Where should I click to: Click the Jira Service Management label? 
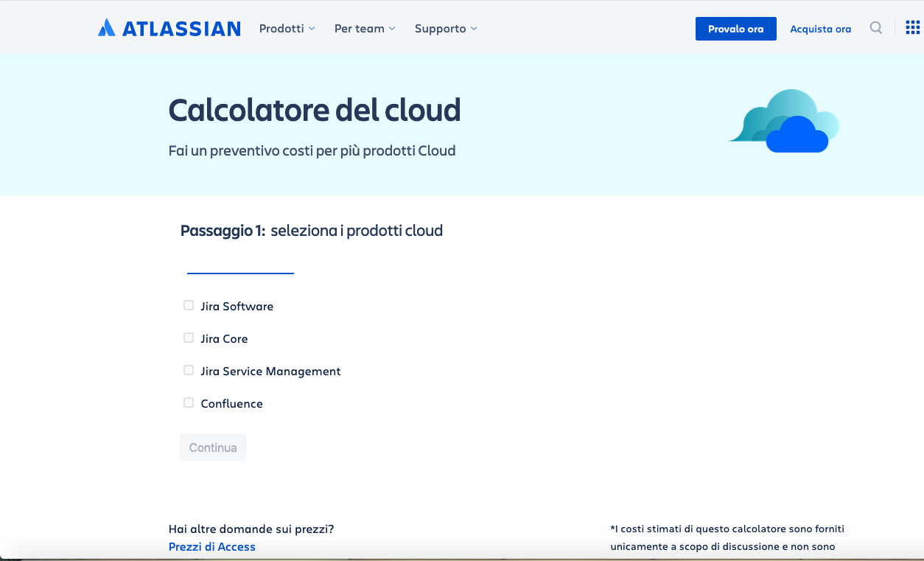coord(271,371)
